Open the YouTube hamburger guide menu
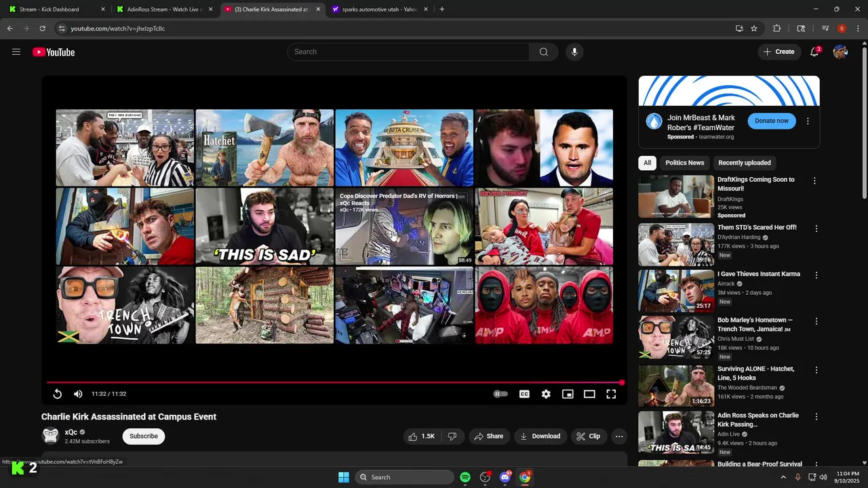The height and width of the screenshot is (488, 868). click(16, 52)
